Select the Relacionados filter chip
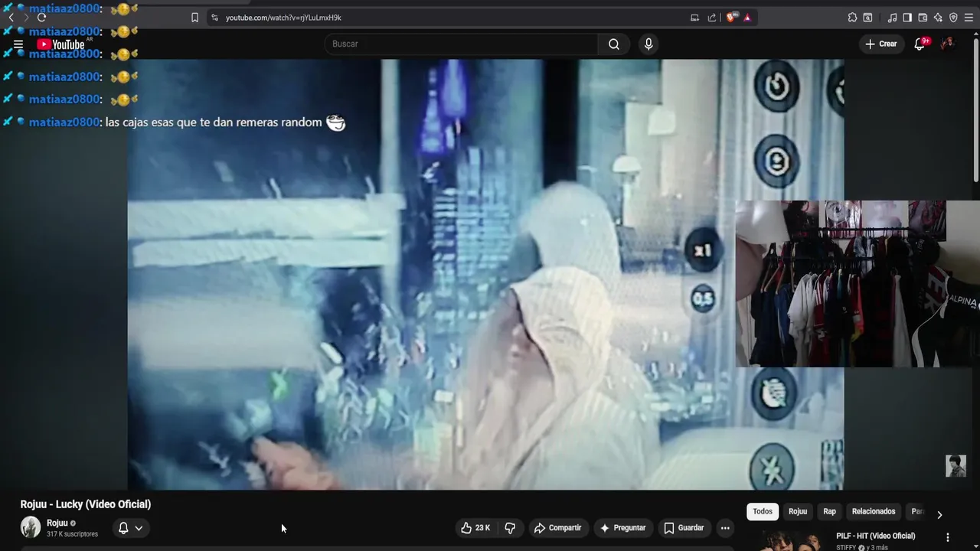 pyautogui.click(x=874, y=511)
